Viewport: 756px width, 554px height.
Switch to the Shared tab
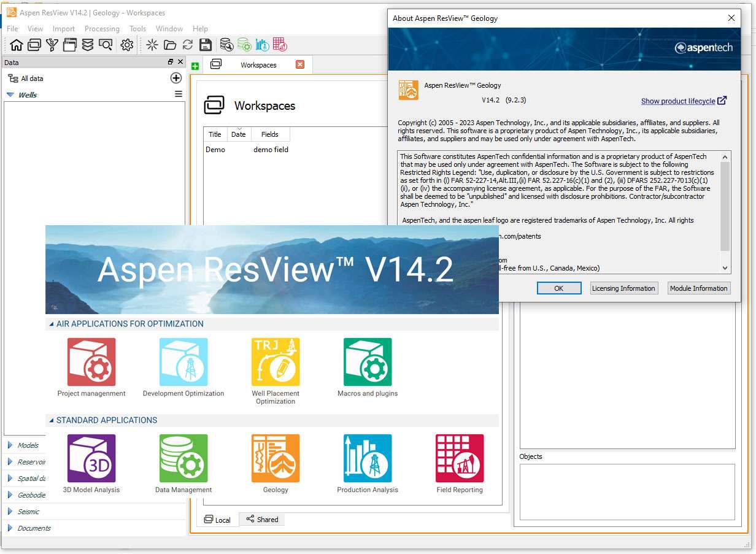click(262, 520)
